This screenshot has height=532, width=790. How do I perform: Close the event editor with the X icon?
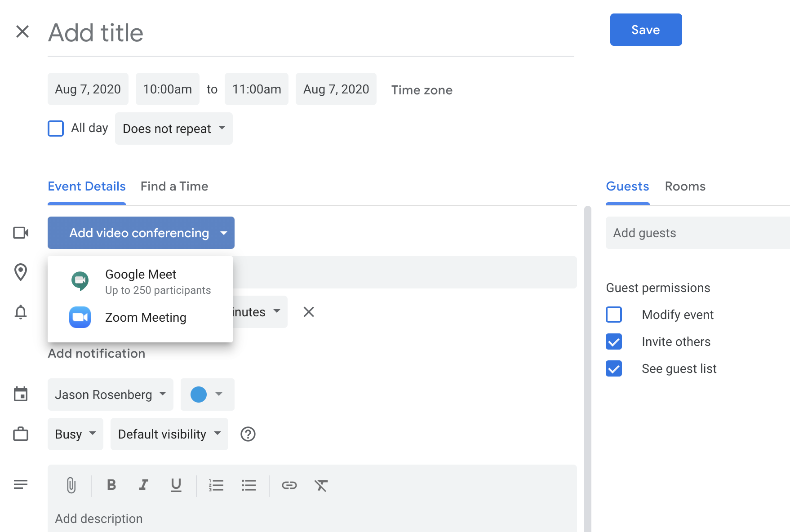(x=22, y=31)
